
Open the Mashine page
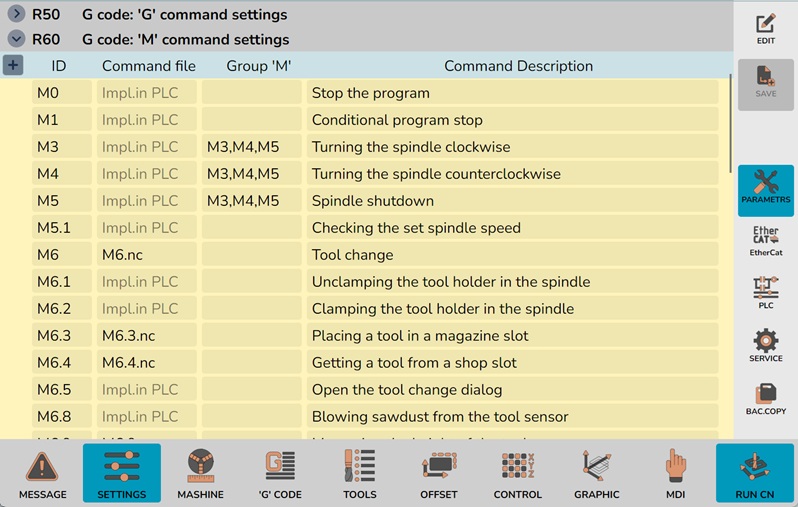point(201,474)
